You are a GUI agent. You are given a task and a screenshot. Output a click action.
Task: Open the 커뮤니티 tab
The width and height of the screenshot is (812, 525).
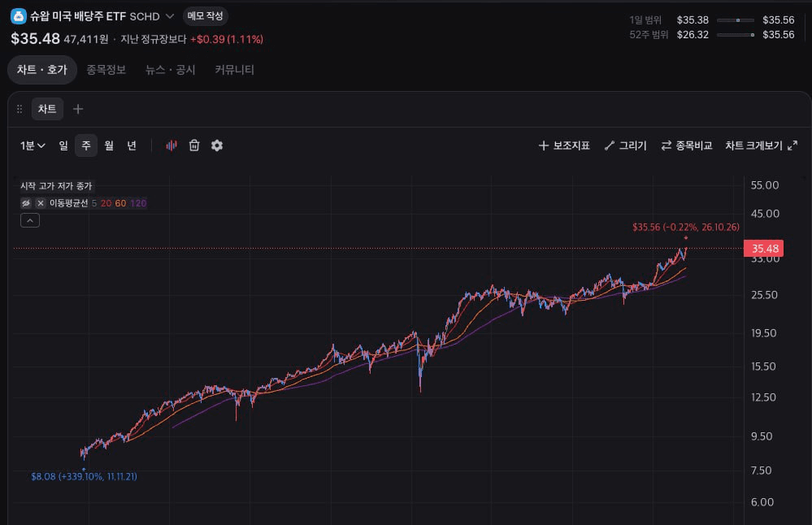pyautogui.click(x=235, y=70)
